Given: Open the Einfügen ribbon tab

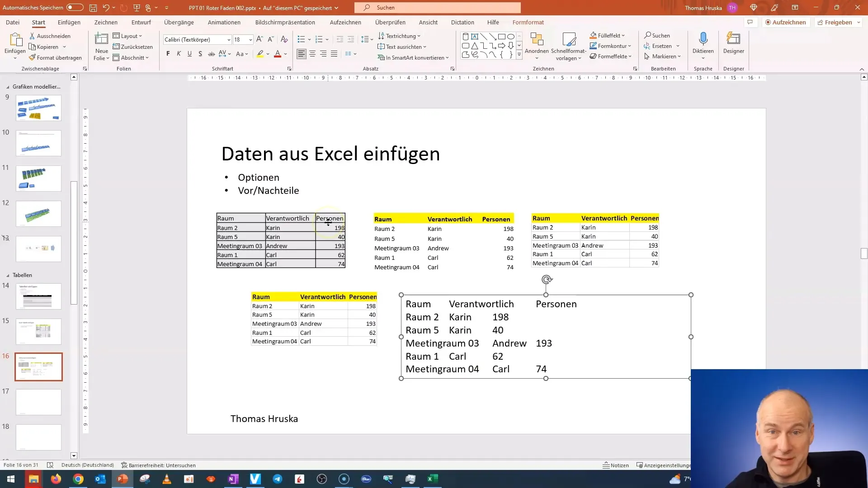Looking at the screenshot, I should pos(69,22).
